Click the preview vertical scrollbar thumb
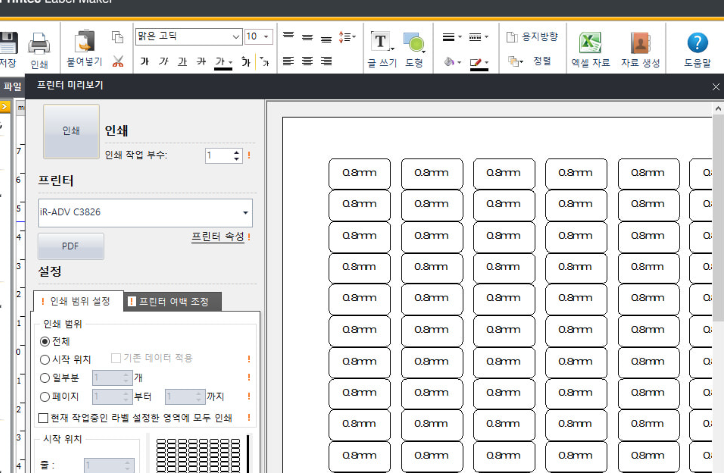The height and width of the screenshot is (473, 724). point(718,218)
